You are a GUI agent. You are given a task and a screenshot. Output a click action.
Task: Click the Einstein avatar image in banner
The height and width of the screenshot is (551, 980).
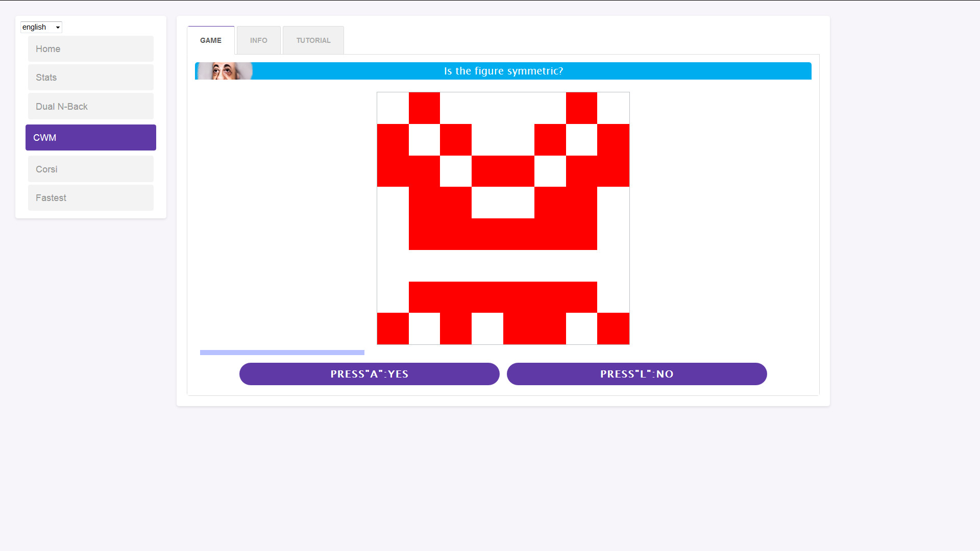[225, 71]
